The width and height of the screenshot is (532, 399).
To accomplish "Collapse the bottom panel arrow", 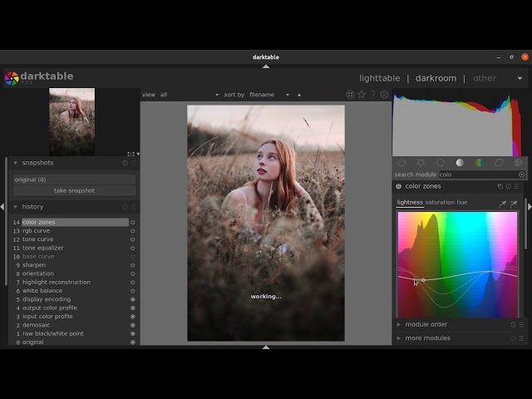I will [266, 347].
